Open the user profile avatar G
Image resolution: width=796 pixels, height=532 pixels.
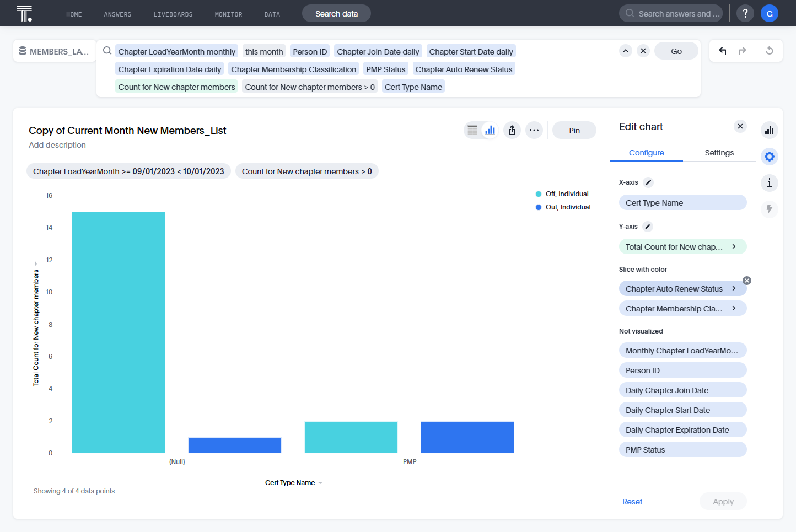tap(770, 13)
